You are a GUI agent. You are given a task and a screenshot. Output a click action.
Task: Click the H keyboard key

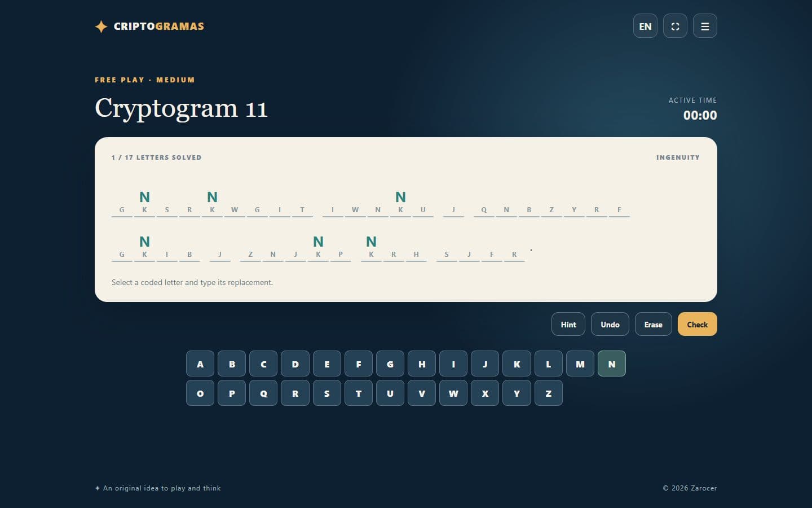(421, 364)
